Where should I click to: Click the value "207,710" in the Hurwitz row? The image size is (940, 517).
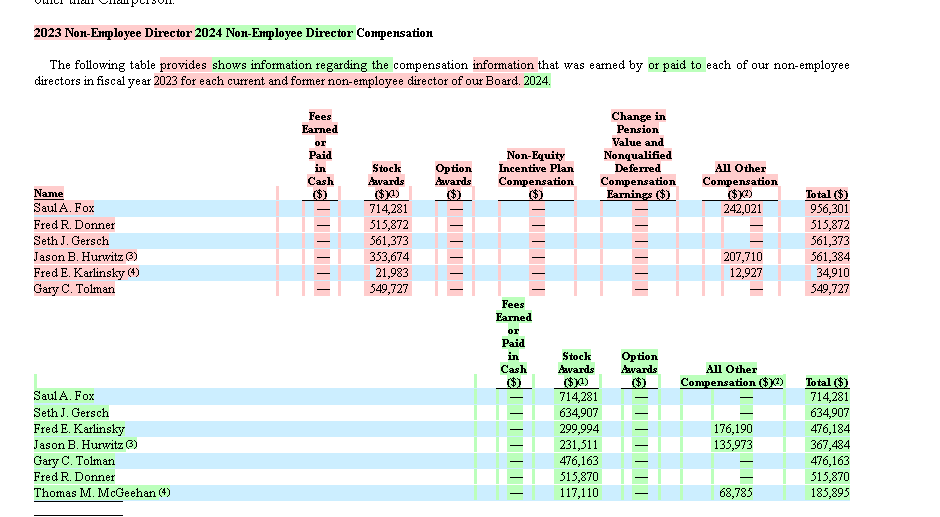(742, 257)
